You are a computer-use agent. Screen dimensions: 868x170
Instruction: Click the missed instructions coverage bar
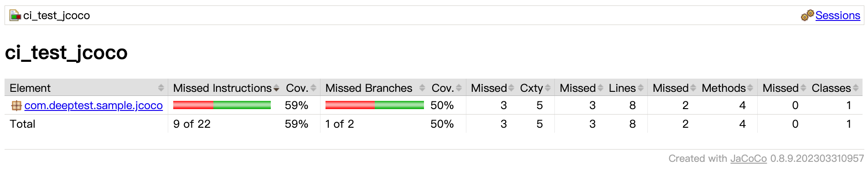point(222,105)
